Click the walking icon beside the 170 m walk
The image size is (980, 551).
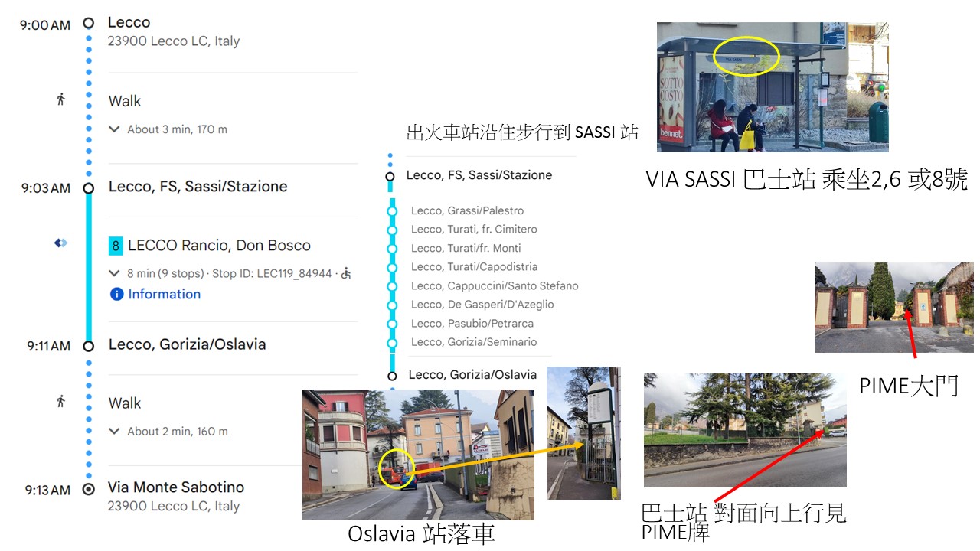tap(61, 99)
